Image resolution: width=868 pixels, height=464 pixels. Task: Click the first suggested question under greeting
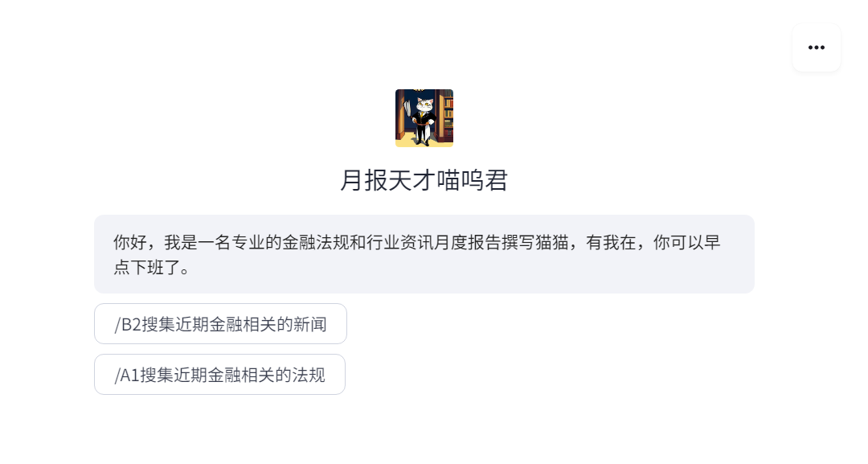220,324
